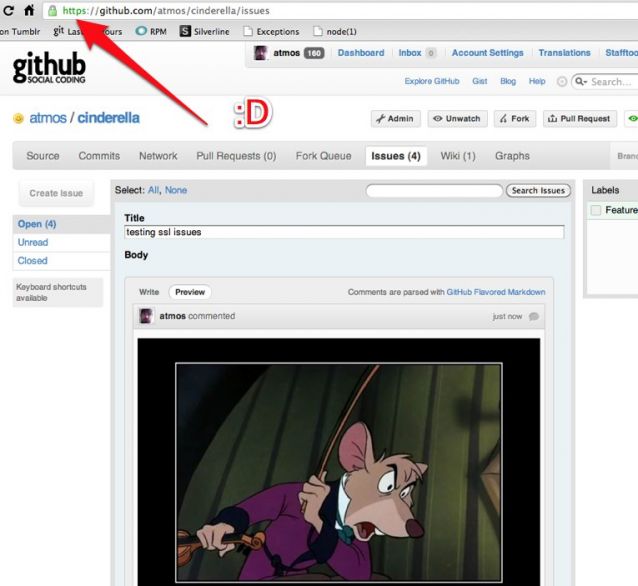
Task: Toggle the Feature label checkbox
Action: click(596, 210)
